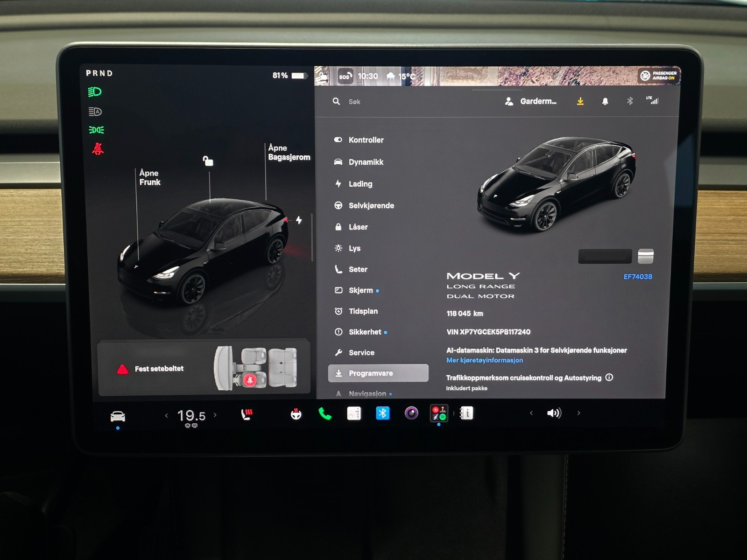Open the Kontroller menu

359,140
